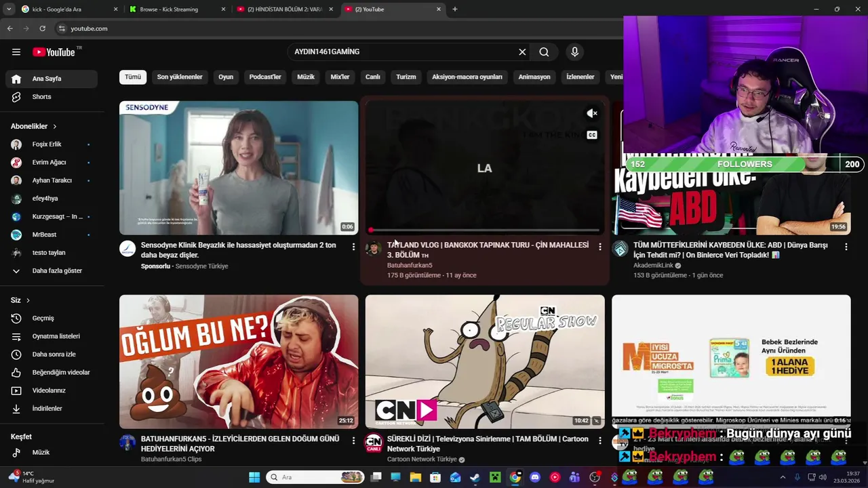The width and height of the screenshot is (868, 488).
Task: Open the efey4hya subscription channel
Action: pos(52,199)
